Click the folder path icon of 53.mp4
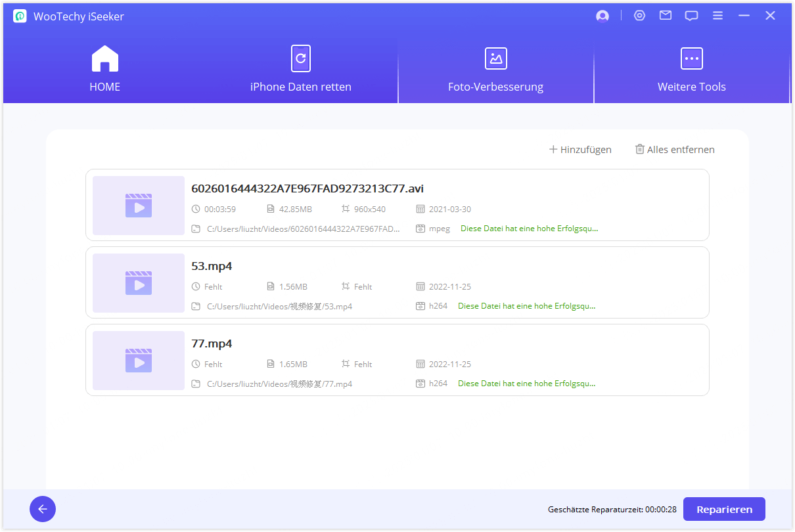795x532 pixels. [196, 306]
